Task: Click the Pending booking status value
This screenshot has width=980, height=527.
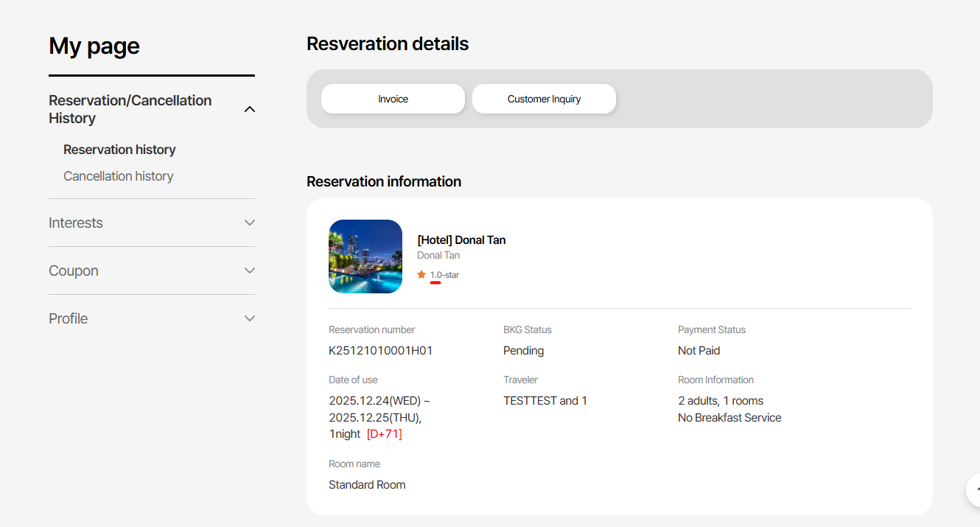Action: (523, 351)
